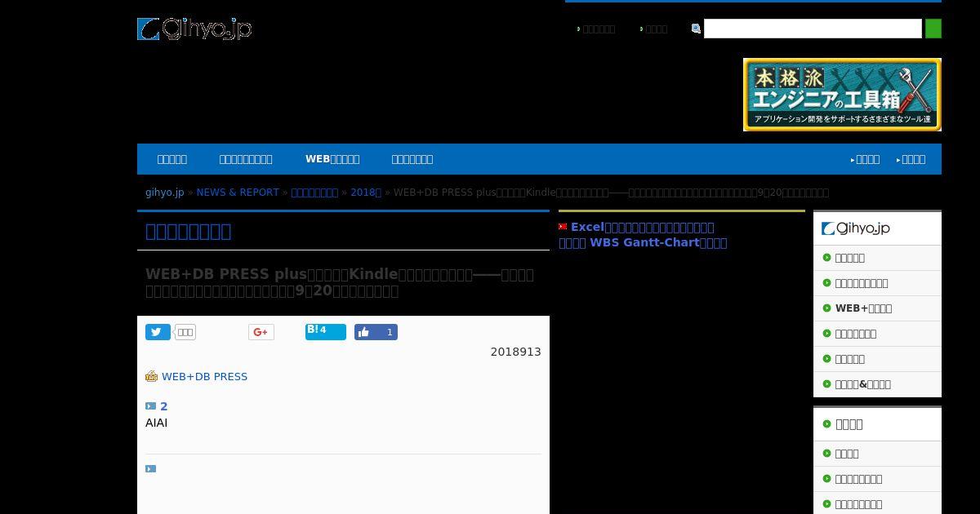
Task: Share the article via the Google+ button
Action: (261, 332)
